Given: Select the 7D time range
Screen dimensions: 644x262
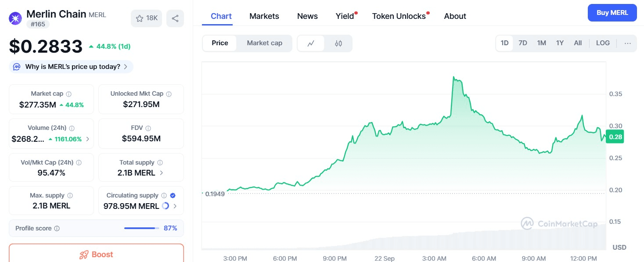Looking at the screenshot, I should [x=522, y=43].
